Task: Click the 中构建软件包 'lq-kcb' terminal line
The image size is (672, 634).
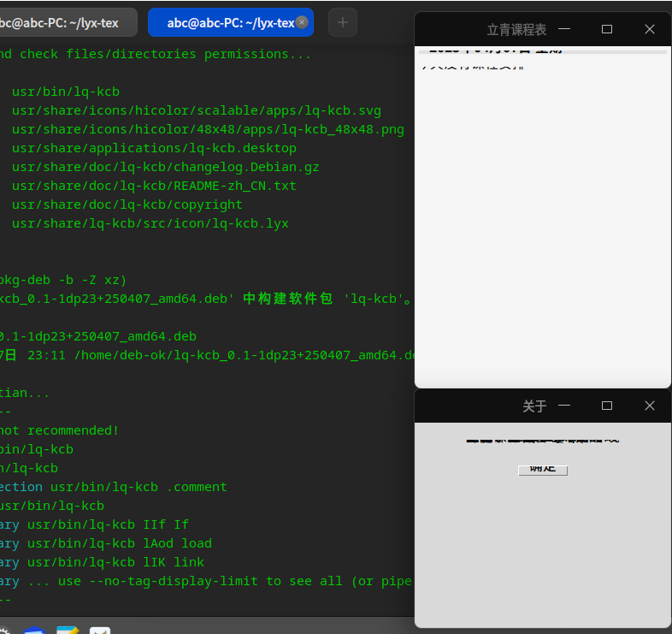Action: [x=206, y=299]
